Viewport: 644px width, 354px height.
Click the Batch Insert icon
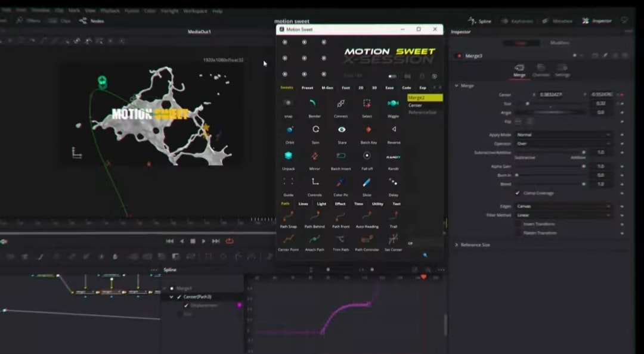[x=341, y=156]
